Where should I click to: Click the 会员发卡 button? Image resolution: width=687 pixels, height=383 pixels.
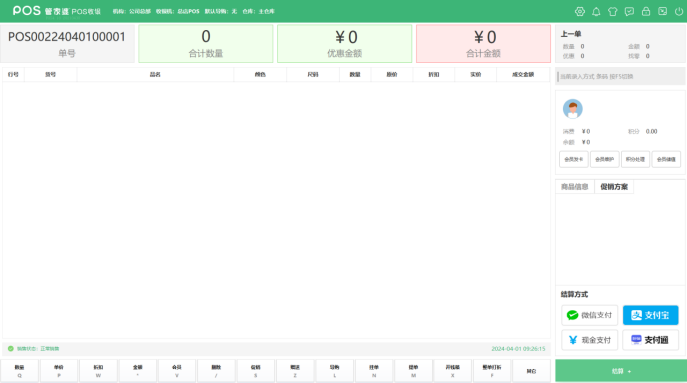pos(574,159)
